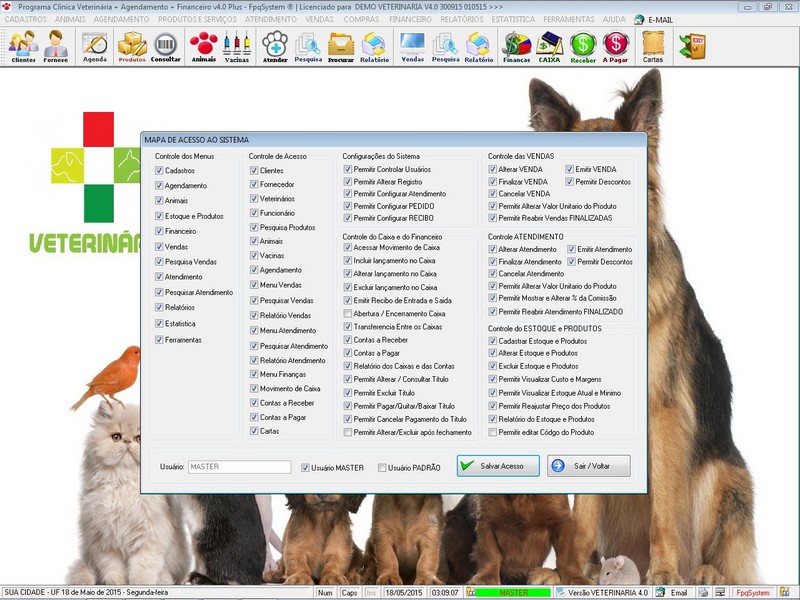Image resolution: width=800 pixels, height=600 pixels.
Task: Open the FERRAMENTAS menu
Action: (569, 19)
